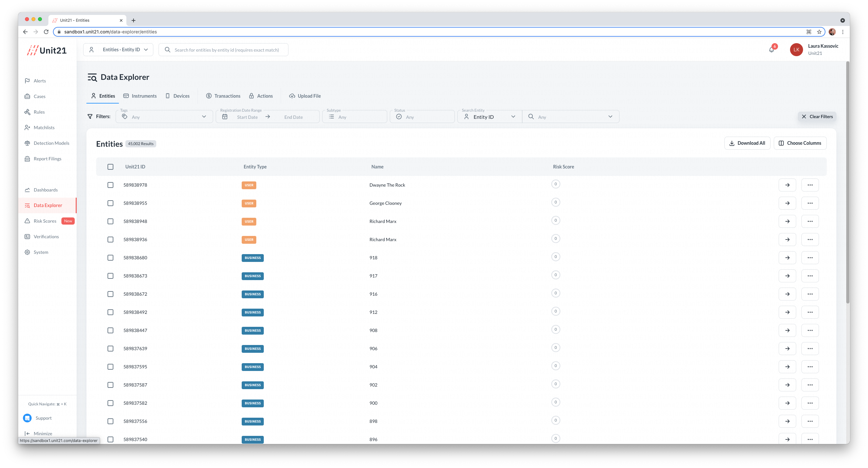This screenshot has width=868, height=468.
Task: Check the box for entity 589838978
Action: click(110, 185)
